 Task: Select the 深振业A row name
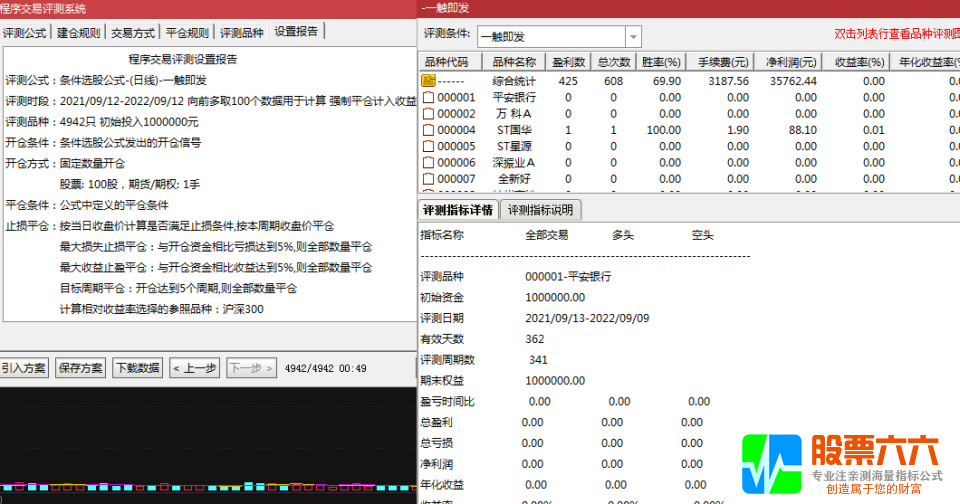coord(514,162)
